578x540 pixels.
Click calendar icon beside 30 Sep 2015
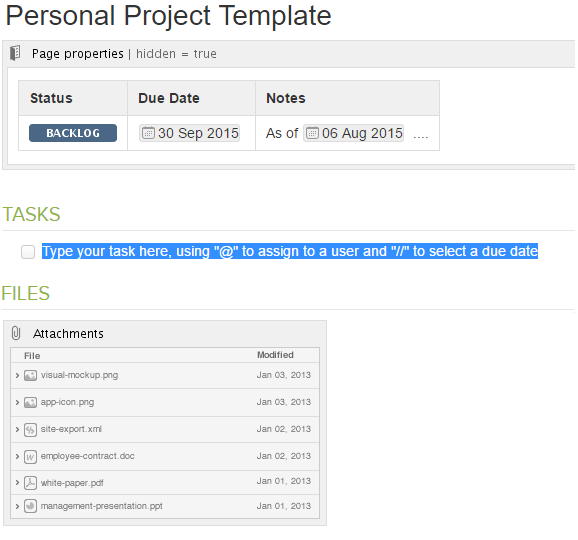148,133
